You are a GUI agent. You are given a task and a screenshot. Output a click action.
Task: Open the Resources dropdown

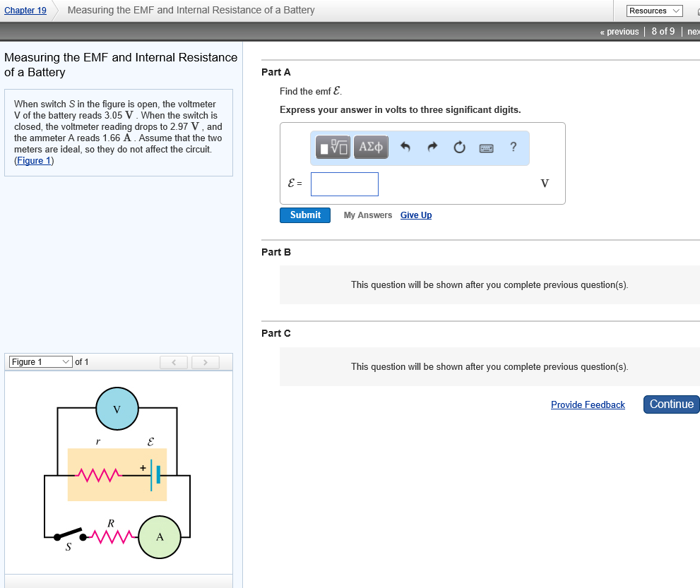click(x=653, y=11)
